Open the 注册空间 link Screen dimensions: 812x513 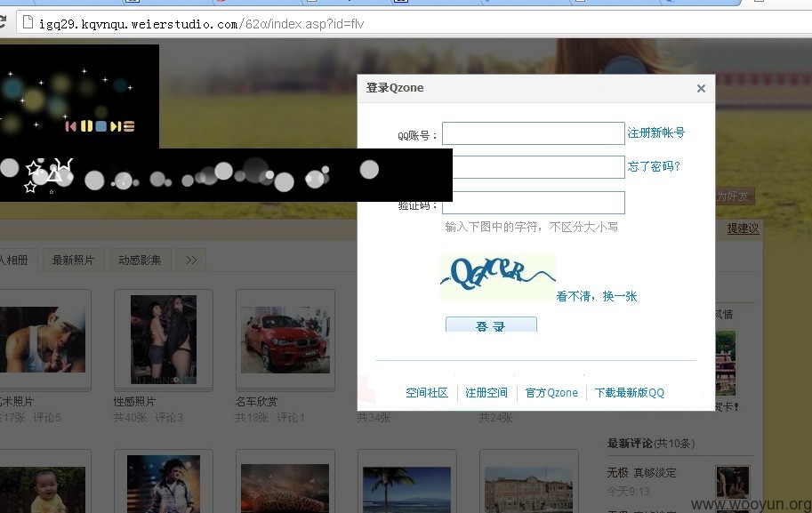tap(486, 393)
